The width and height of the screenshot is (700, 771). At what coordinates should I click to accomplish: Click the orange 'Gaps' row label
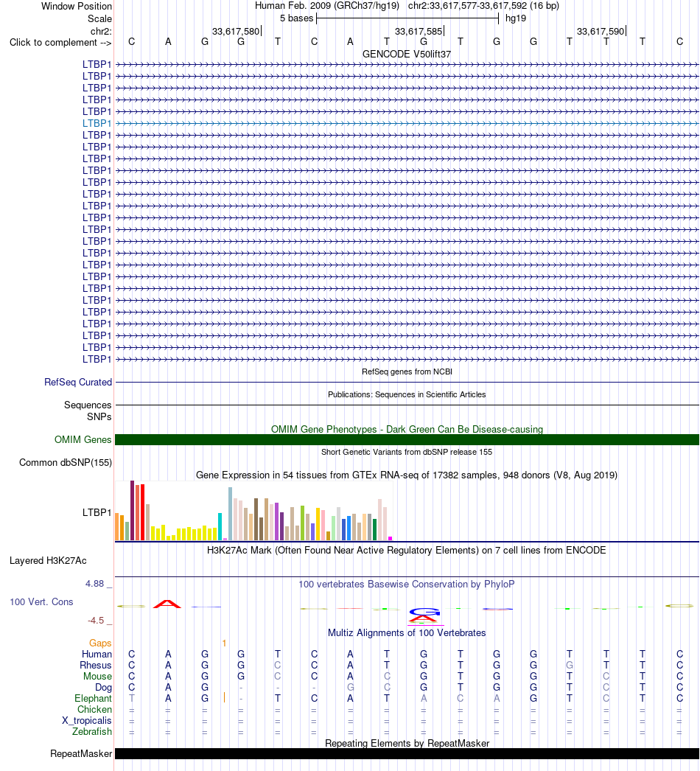tap(100, 643)
